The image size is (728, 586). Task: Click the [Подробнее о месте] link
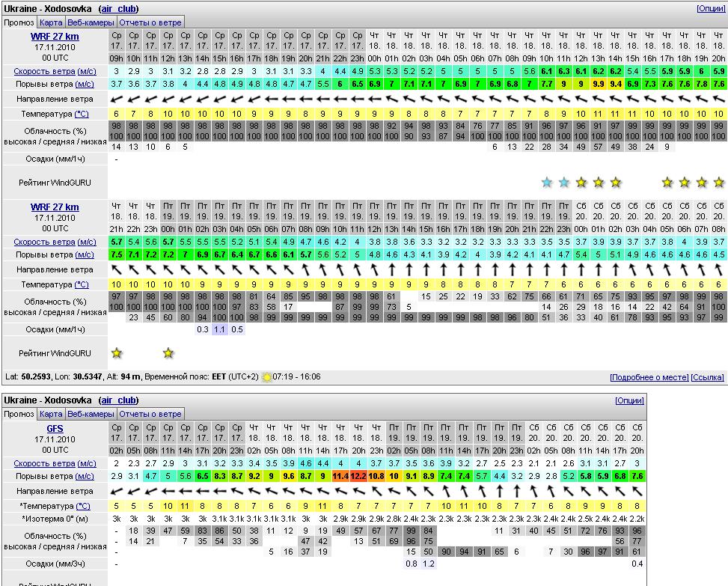pyautogui.click(x=649, y=378)
